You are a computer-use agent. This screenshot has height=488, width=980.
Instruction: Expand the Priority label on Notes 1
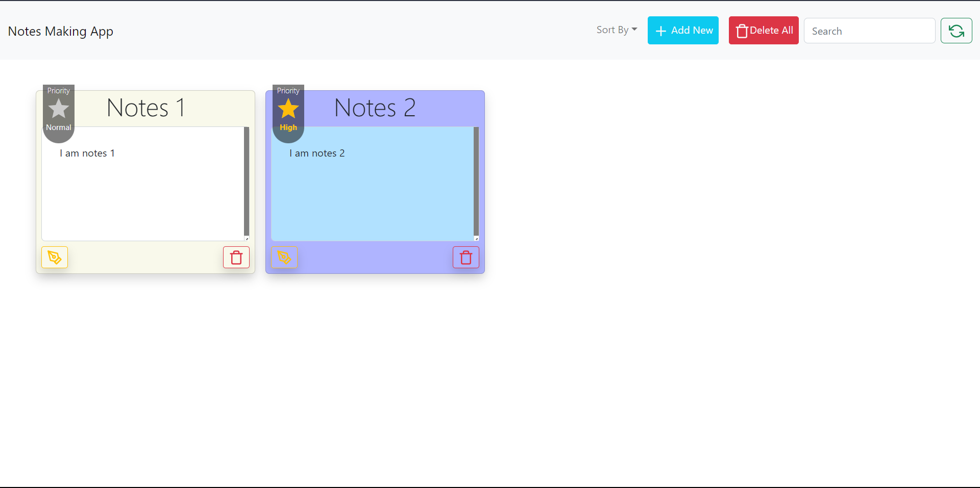click(58, 91)
